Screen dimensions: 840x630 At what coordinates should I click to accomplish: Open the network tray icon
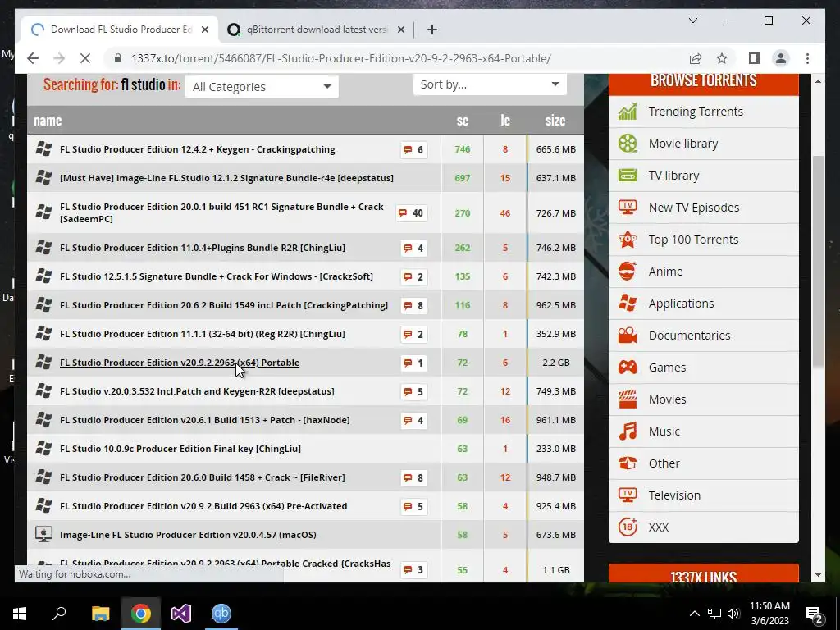(714, 614)
